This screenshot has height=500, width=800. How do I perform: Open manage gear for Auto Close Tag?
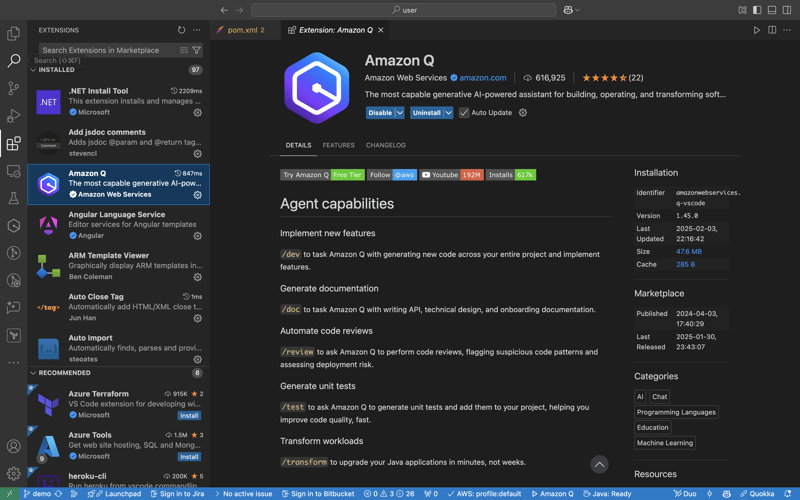pyautogui.click(x=197, y=318)
